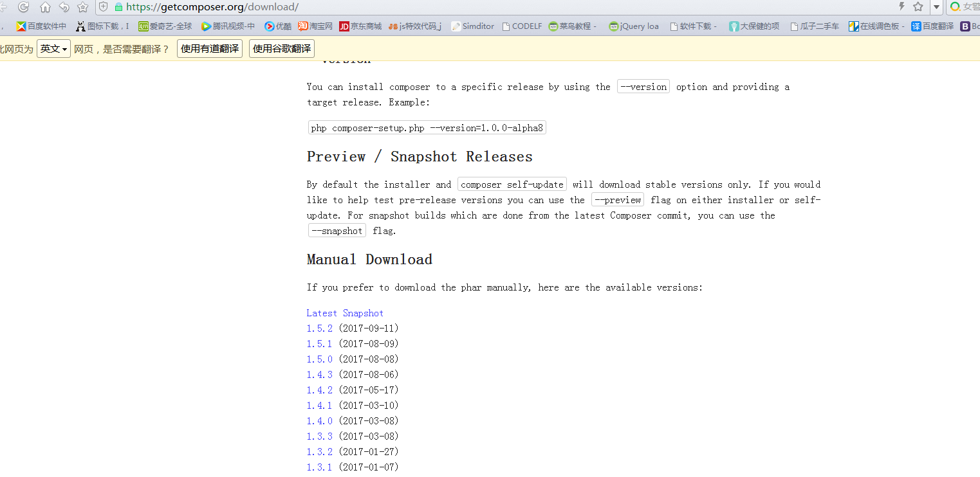Open the address bar dropdown arrow
Image resolution: width=980 pixels, height=477 pixels.
coord(936,7)
